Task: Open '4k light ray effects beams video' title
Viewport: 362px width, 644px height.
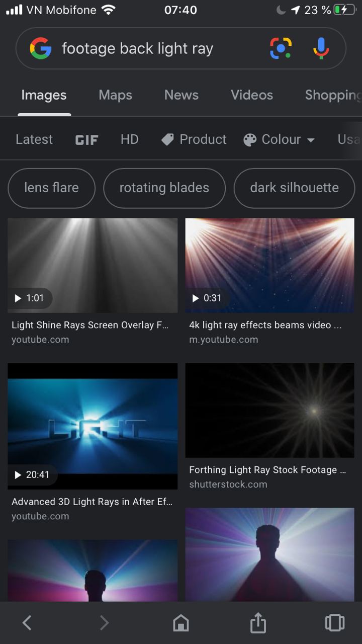Action: [265, 325]
